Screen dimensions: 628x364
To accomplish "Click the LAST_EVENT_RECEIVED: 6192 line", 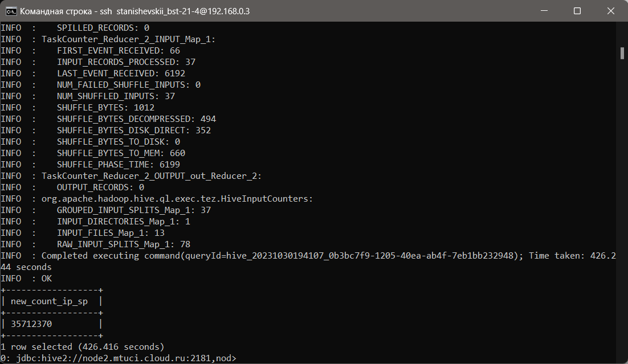I will [121, 73].
